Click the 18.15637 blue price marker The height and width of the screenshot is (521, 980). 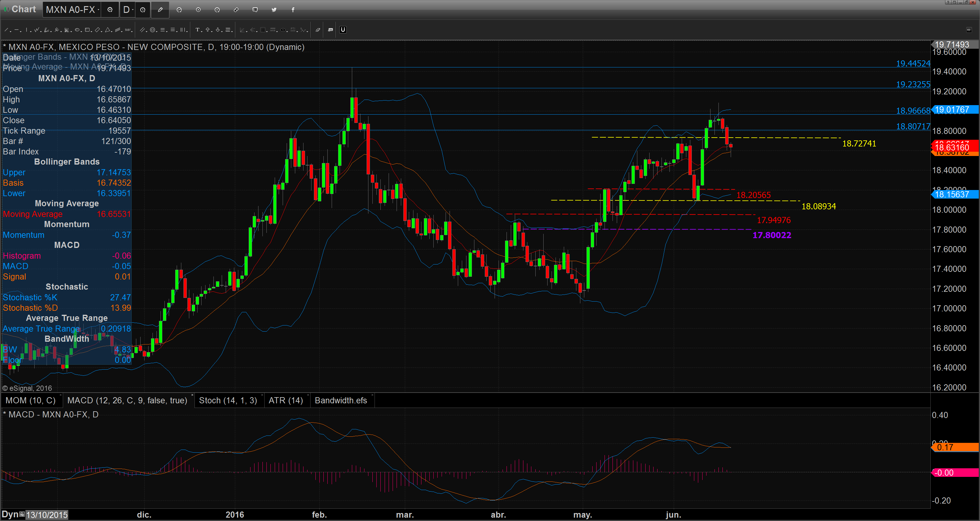click(955, 194)
